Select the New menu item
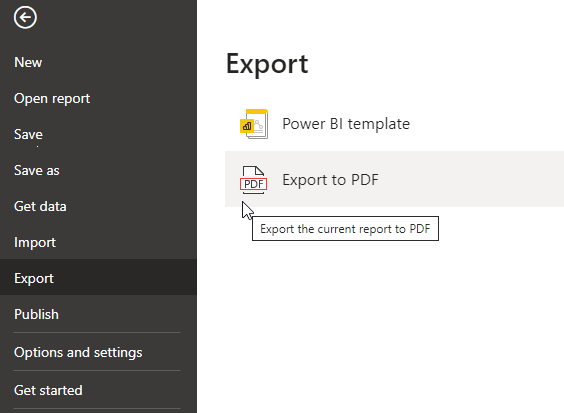This screenshot has height=413, width=564. [28, 62]
